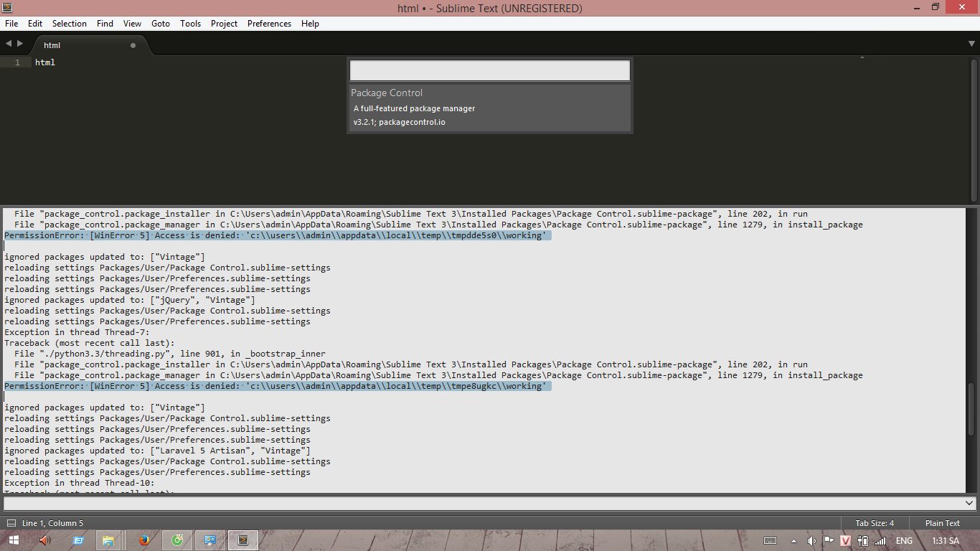This screenshot has height=551, width=980.
Task: Click the panel switcher icon in status bar
Action: click(x=11, y=523)
